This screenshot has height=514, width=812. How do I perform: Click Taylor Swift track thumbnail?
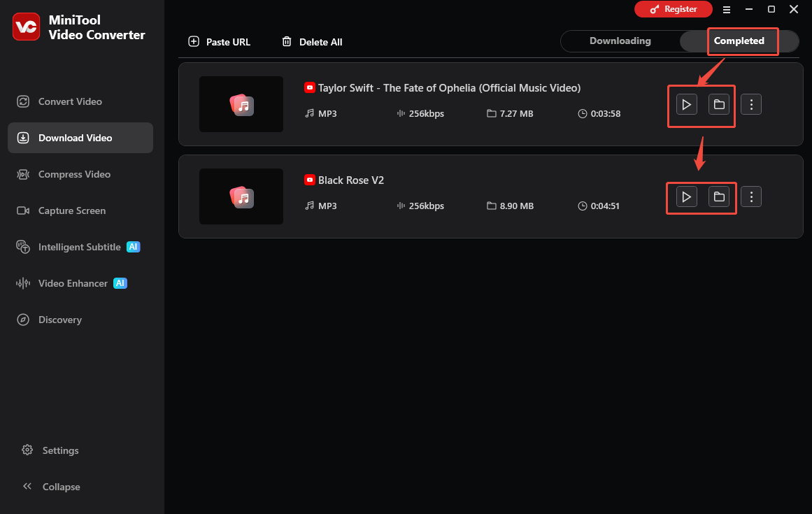(241, 104)
